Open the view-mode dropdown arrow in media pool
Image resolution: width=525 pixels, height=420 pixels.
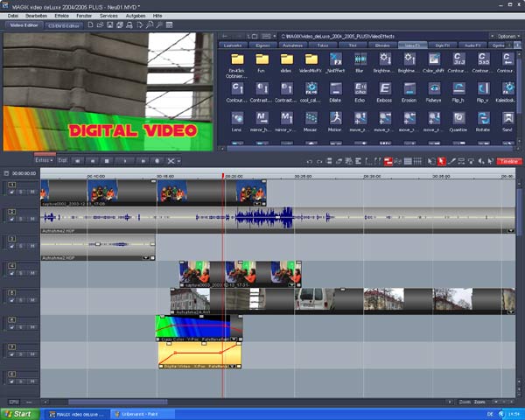pos(275,36)
